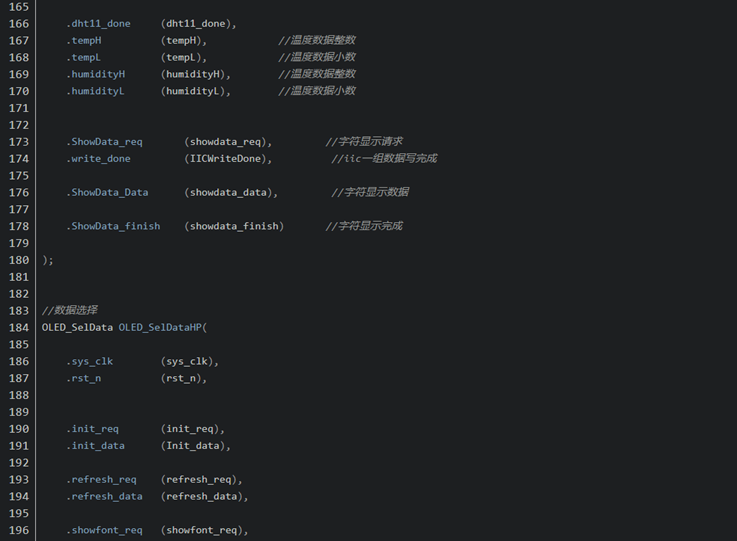Click the .write_done port name
Image resolution: width=737 pixels, height=541 pixels.
pyautogui.click(x=98, y=158)
